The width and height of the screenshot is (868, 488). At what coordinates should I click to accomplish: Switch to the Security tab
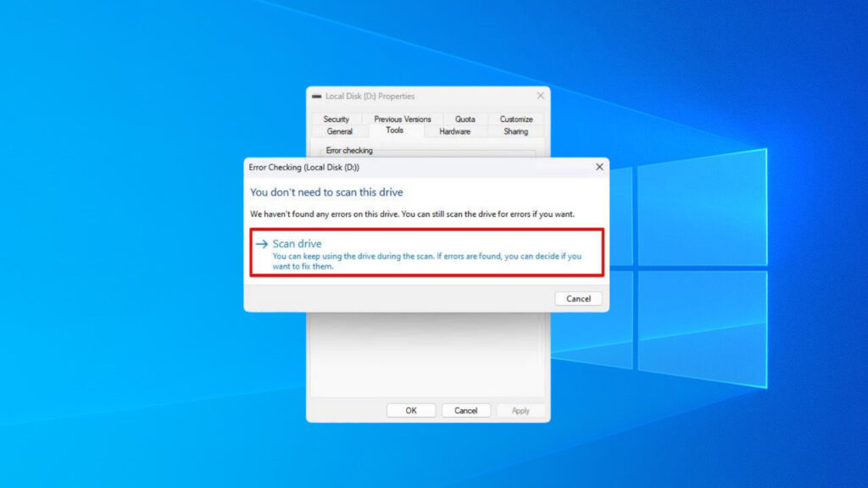point(338,119)
